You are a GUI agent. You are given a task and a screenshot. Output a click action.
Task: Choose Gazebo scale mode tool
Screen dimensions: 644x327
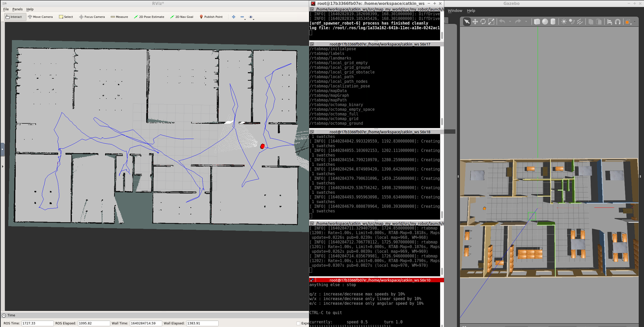[491, 22]
